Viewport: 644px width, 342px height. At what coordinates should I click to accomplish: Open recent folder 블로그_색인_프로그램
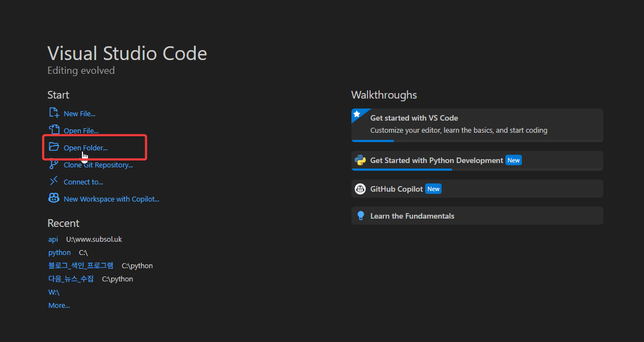pyautogui.click(x=81, y=265)
